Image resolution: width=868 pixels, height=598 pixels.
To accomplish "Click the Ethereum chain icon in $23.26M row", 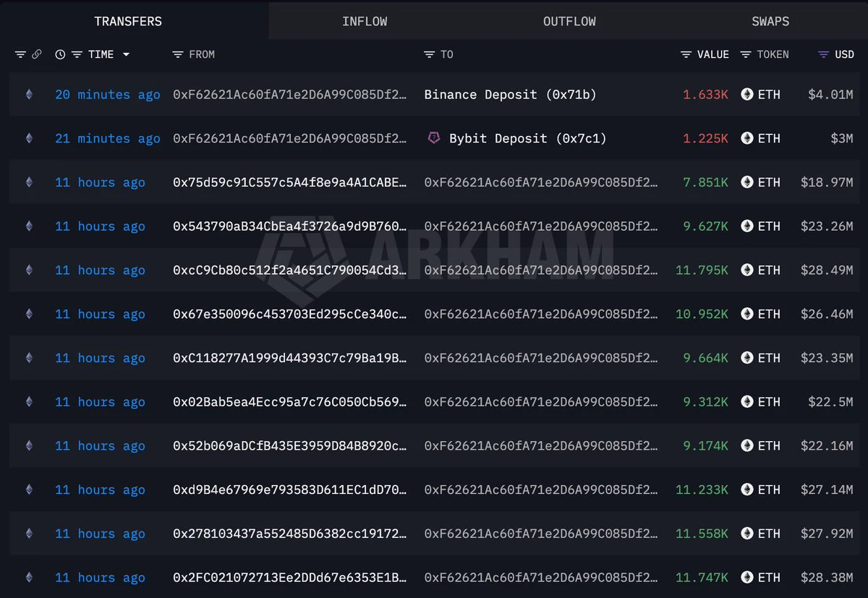I will 29,226.
